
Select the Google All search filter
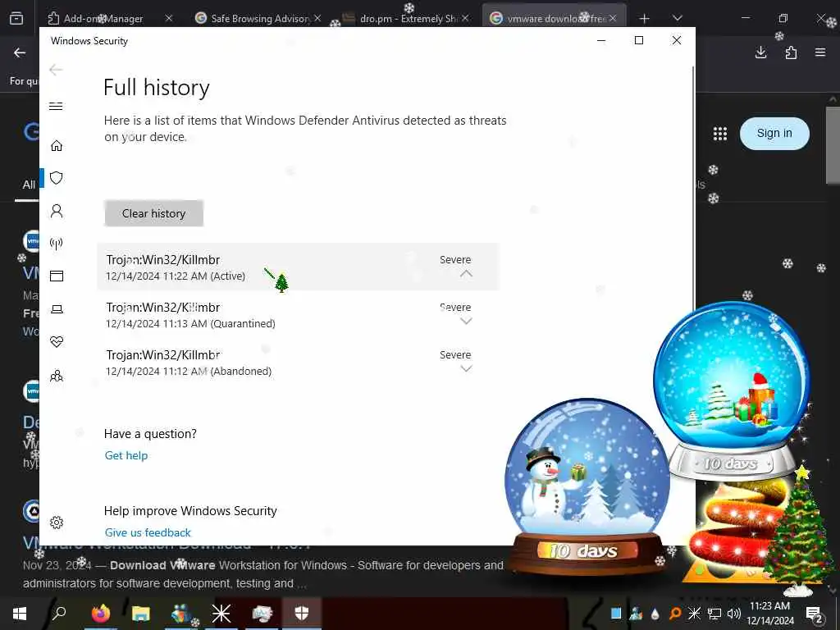point(29,185)
